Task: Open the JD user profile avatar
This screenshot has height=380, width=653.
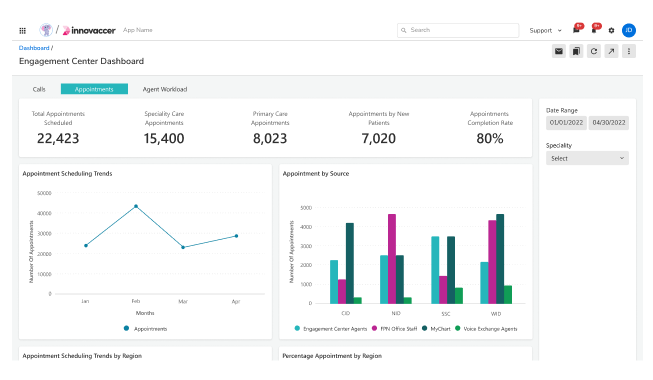Action: (629, 30)
